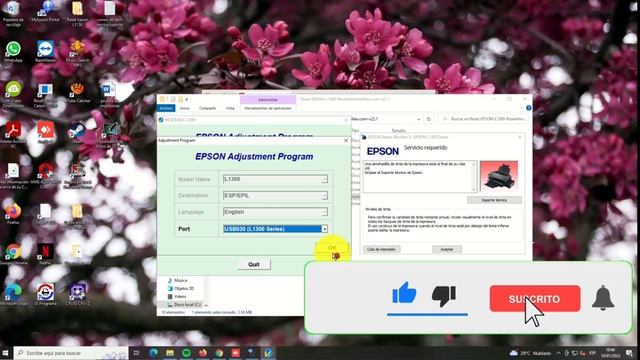Click the Windows Start button
Screen dimensions: 640x360
click(x=6, y=353)
